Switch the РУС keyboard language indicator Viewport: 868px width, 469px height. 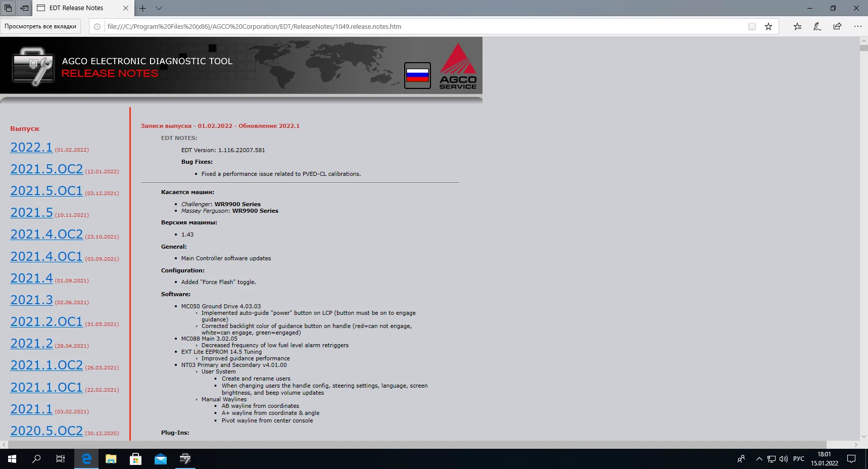click(x=799, y=459)
